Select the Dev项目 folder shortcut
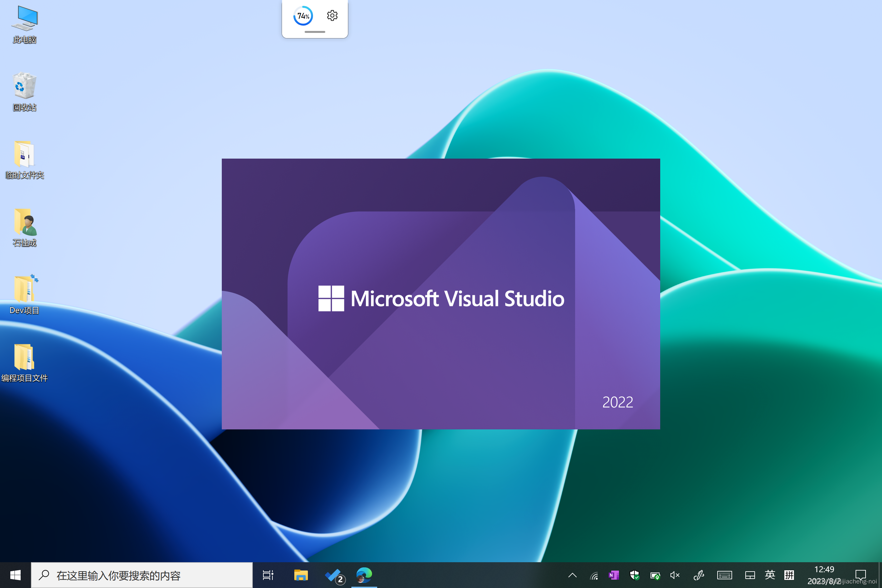The image size is (882, 588). click(24, 295)
